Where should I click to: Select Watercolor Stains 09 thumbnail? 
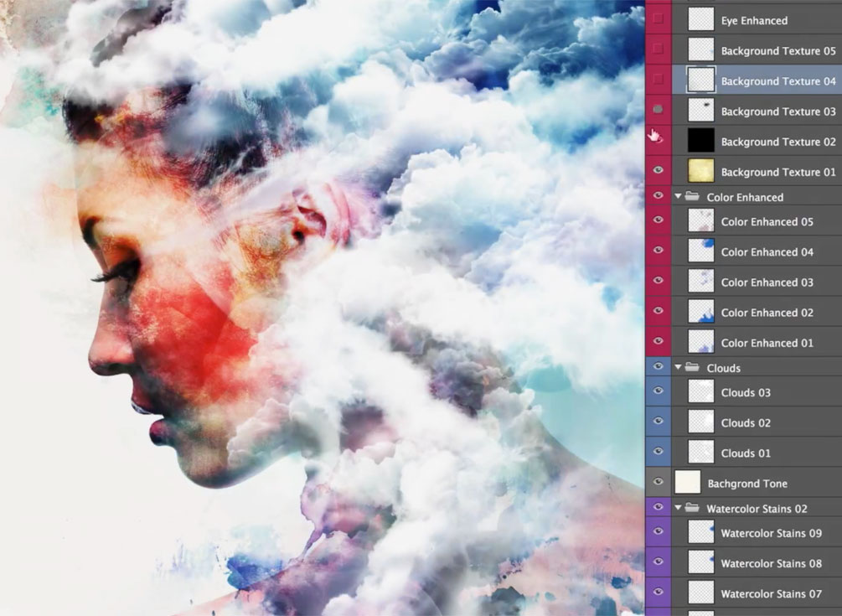point(701,532)
